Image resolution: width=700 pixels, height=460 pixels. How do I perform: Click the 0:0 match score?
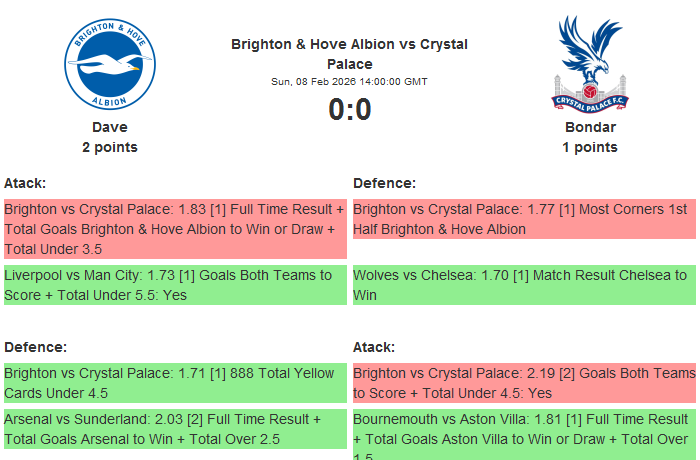350,109
